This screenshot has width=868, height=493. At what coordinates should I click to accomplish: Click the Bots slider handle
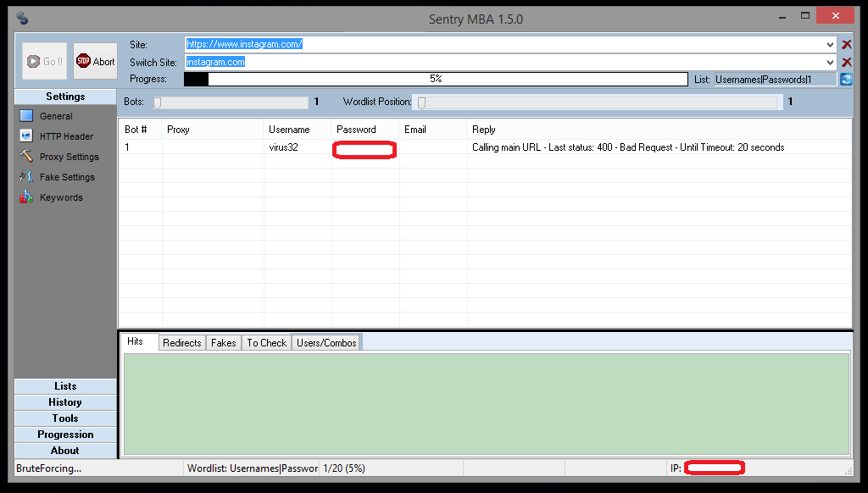click(x=157, y=102)
